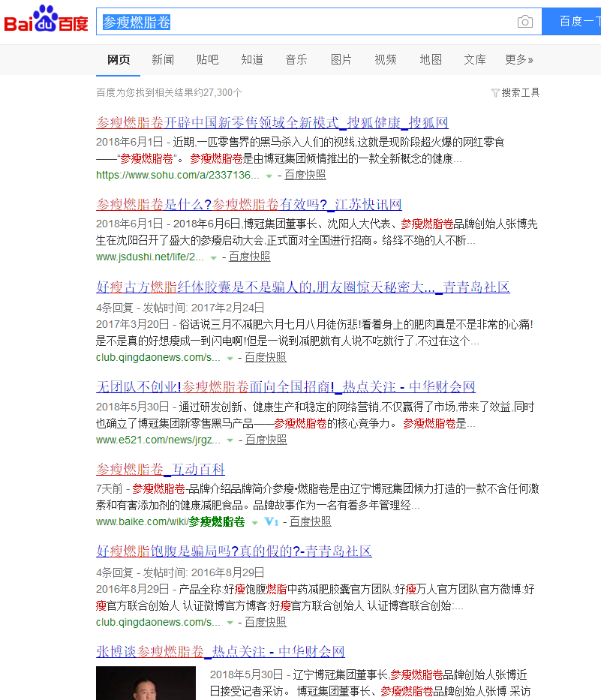Open 百度快照 for the jsdushi.net result

click(250, 257)
